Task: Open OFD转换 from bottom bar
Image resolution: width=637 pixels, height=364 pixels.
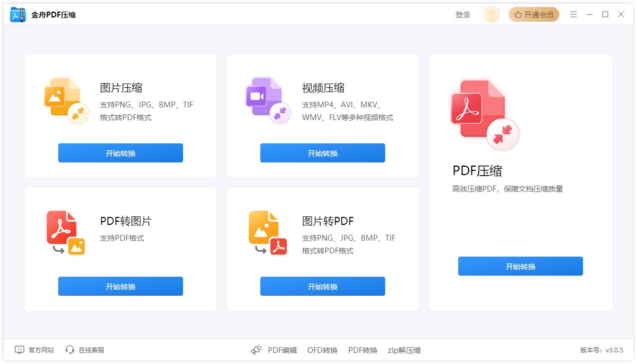Action: coord(323,350)
